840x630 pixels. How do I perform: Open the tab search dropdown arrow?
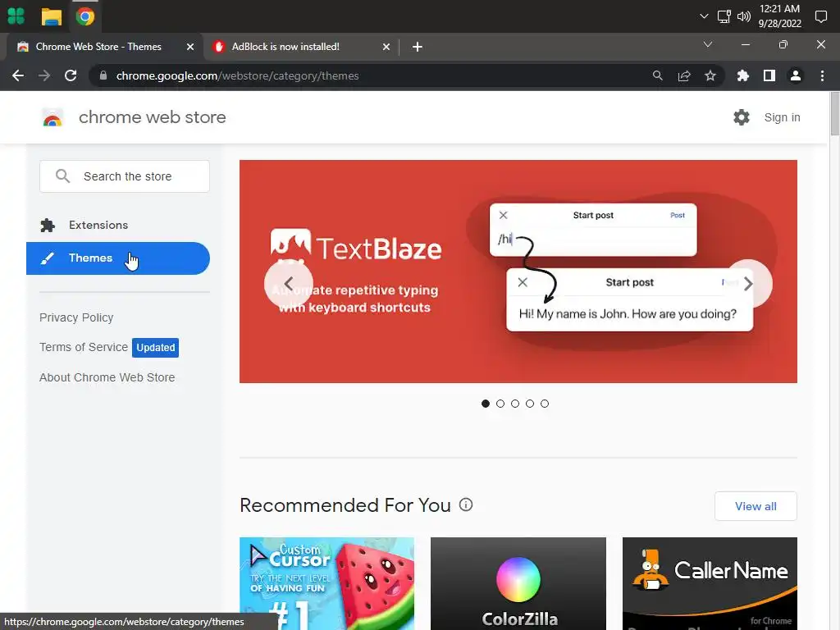708,44
